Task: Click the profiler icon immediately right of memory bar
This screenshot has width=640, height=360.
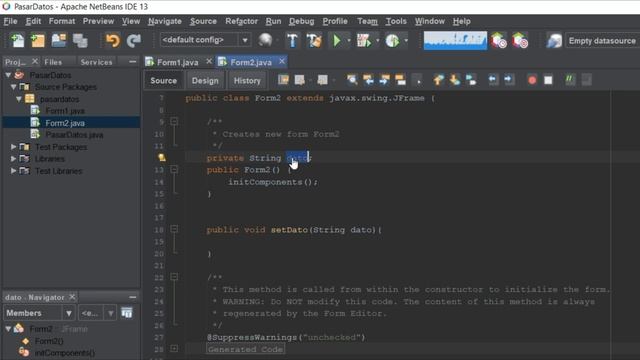Action: [499, 40]
